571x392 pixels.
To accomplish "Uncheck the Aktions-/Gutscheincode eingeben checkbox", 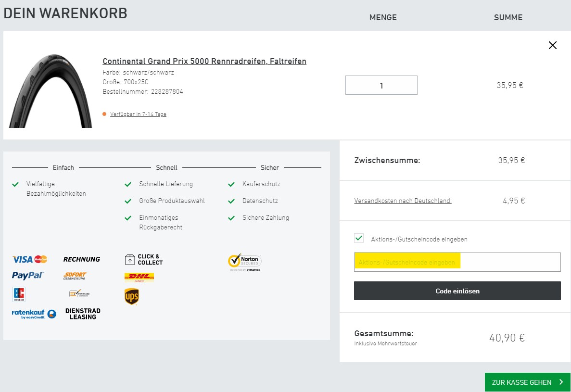I will pyautogui.click(x=359, y=238).
